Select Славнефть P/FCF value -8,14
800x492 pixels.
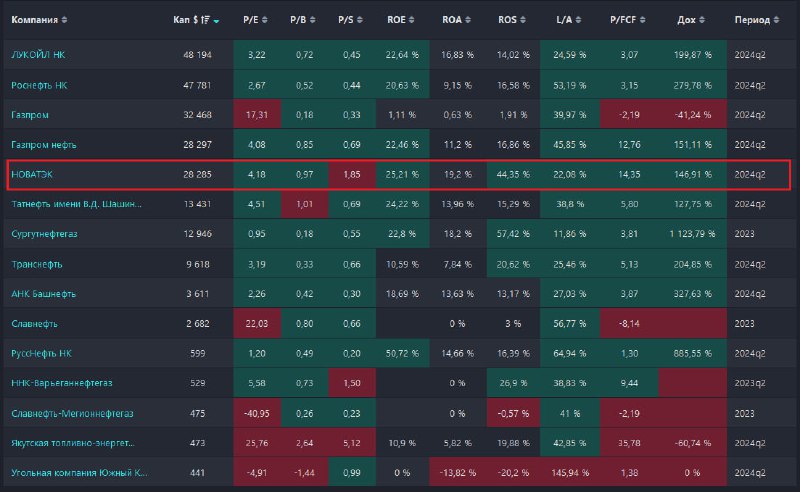(629, 324)
